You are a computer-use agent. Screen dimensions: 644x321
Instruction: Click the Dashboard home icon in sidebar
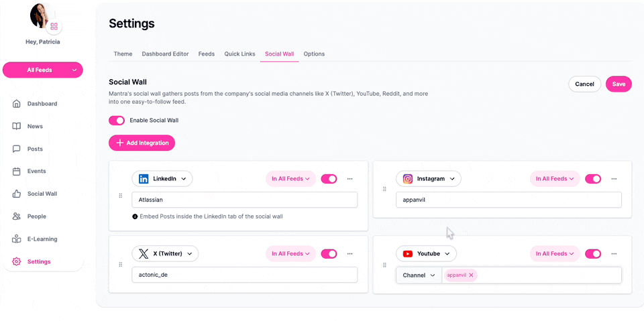click(16, 103)
